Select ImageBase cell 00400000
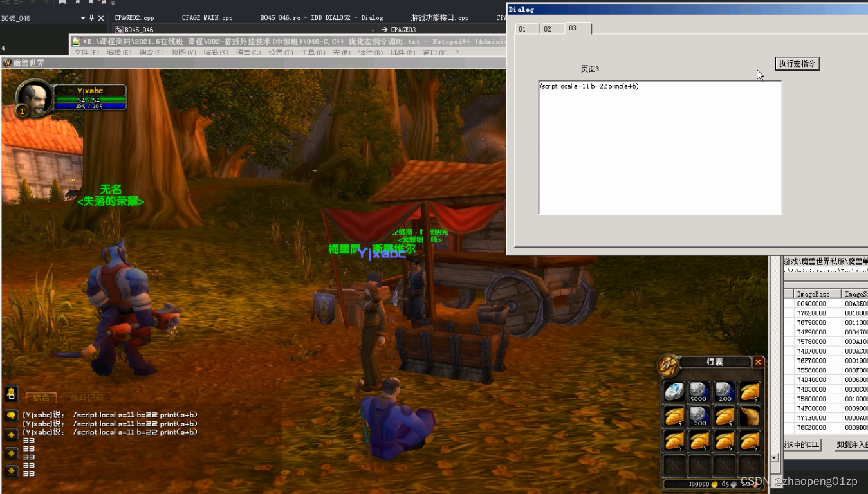 [x=817, y=304]
